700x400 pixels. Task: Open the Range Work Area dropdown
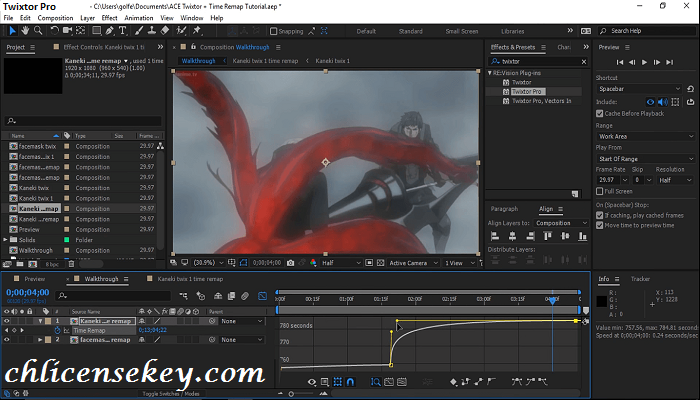[646, 136]
